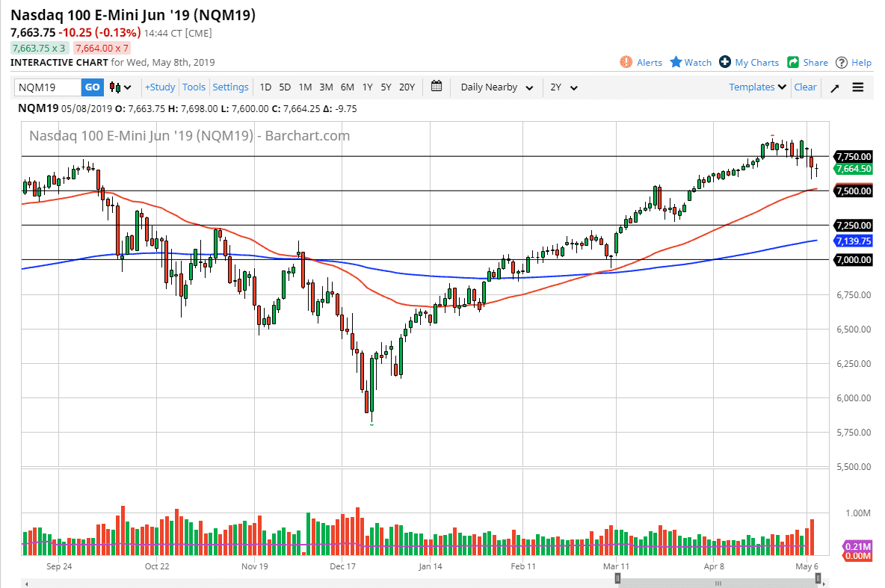Open the calendar date picker icon
The image size is (885, 588).
tap(437, 87)
